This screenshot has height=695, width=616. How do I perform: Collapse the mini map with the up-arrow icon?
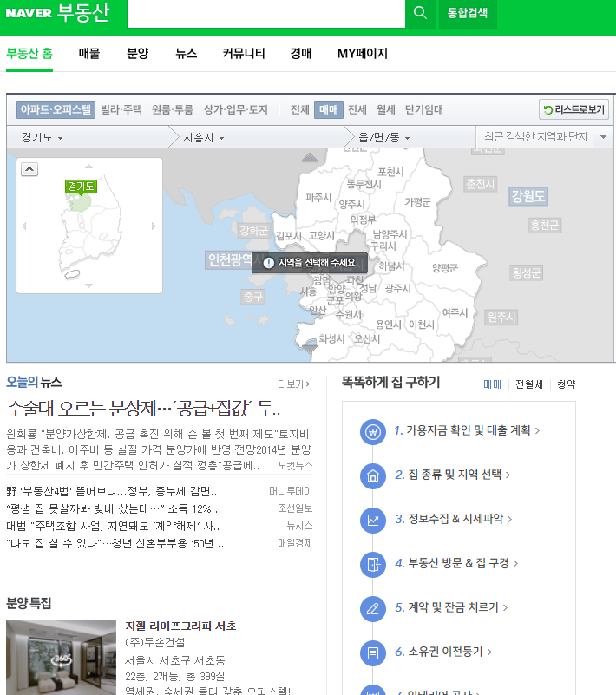[x=29, y=169]
